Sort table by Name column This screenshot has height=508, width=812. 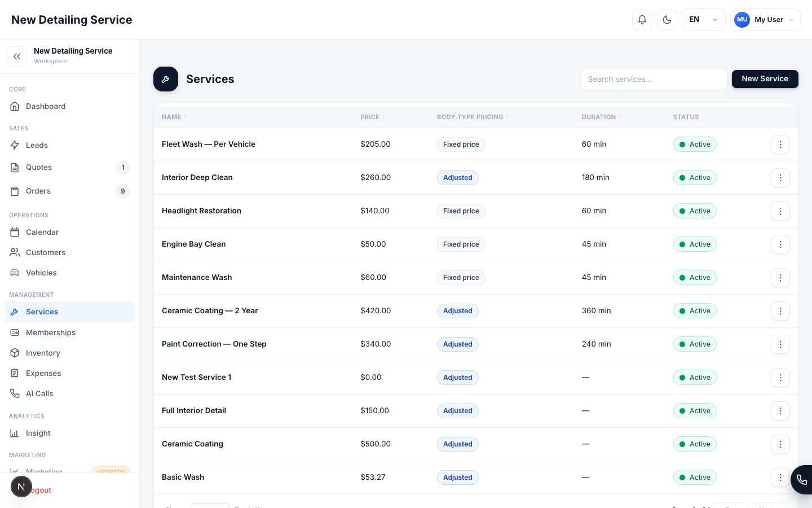point(174,117)
